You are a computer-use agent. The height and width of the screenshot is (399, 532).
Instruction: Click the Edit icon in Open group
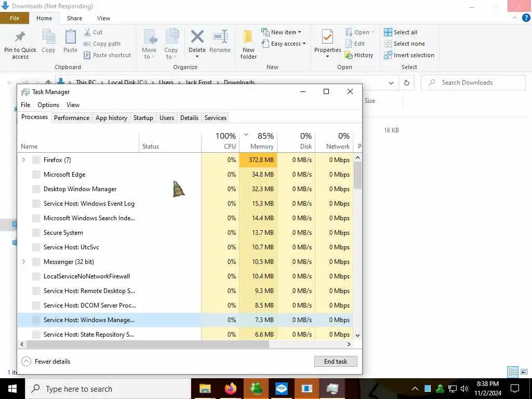pyautogui.click(x=349, y=44)
